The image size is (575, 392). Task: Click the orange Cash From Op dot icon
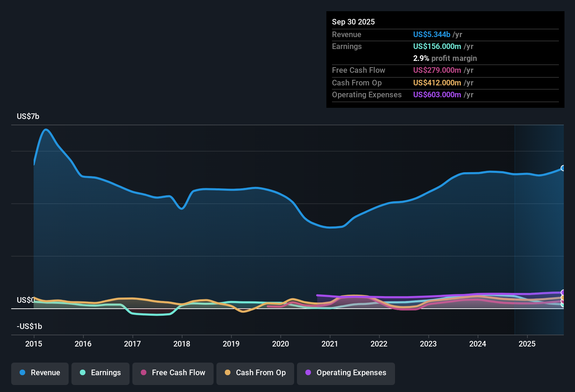point(227,373)
